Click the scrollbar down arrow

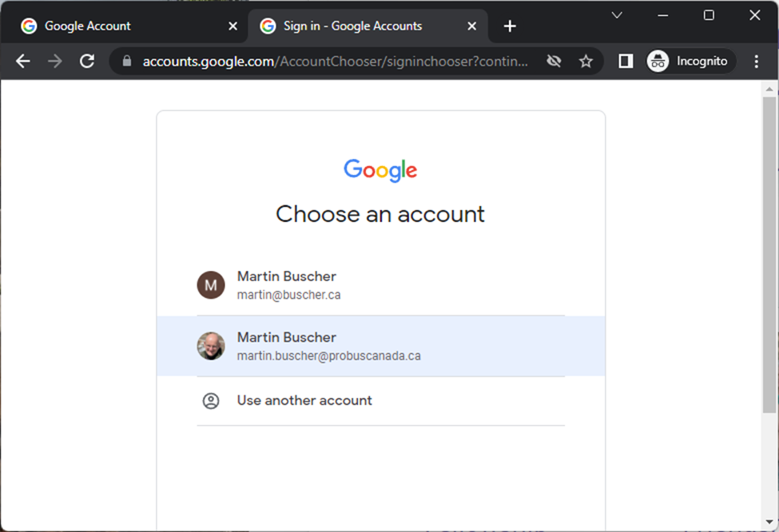pyautogui.click(x=769, y=522)
